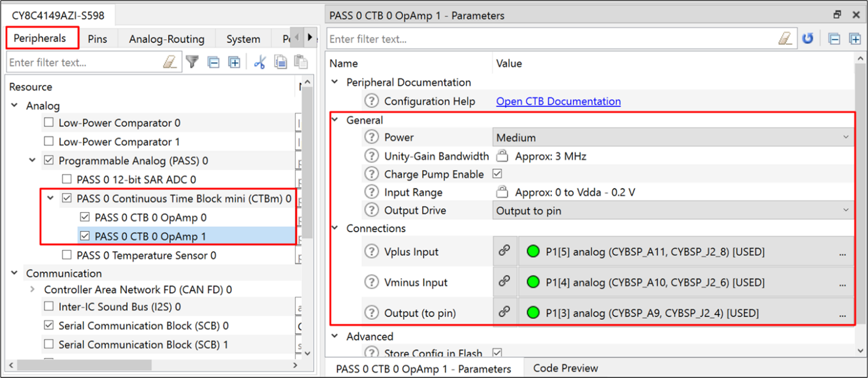Open the ellipsis picker for Vplus Input

point(842,253)
